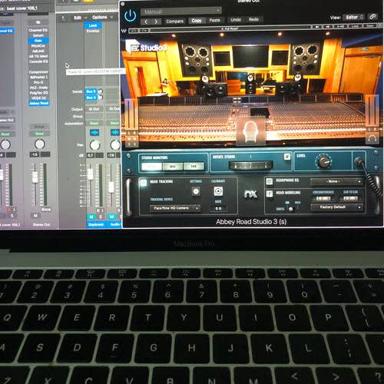Click the Inputs Stereo section corner icon
The height and width of the screenshot is (384, 384).
[287, 157]
